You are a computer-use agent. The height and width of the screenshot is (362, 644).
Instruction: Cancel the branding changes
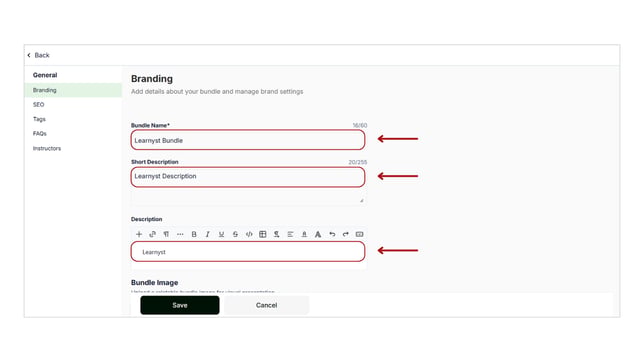click(x=266, y=305)
